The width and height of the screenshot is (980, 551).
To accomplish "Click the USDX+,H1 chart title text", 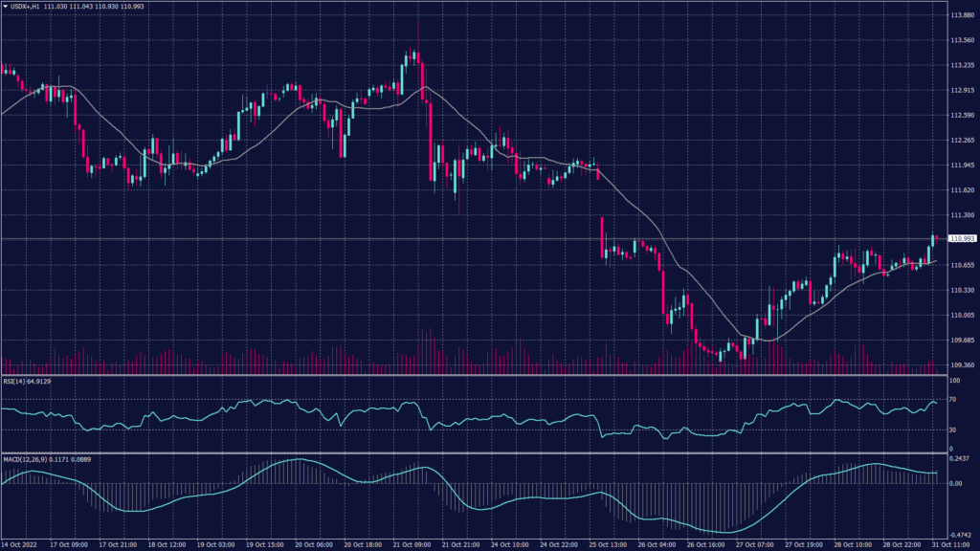I will click(25, 7).
